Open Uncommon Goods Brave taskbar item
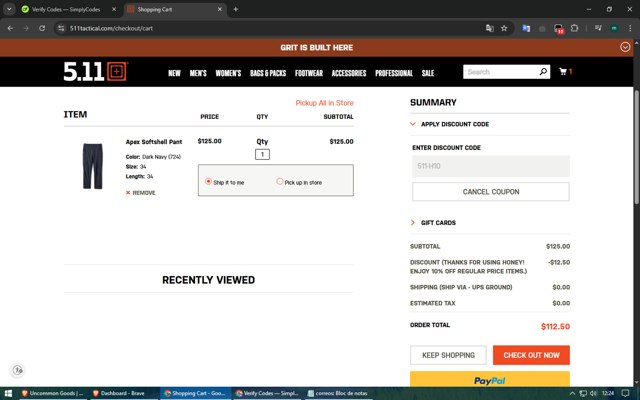Screen dimensions: 640x400 52,393
